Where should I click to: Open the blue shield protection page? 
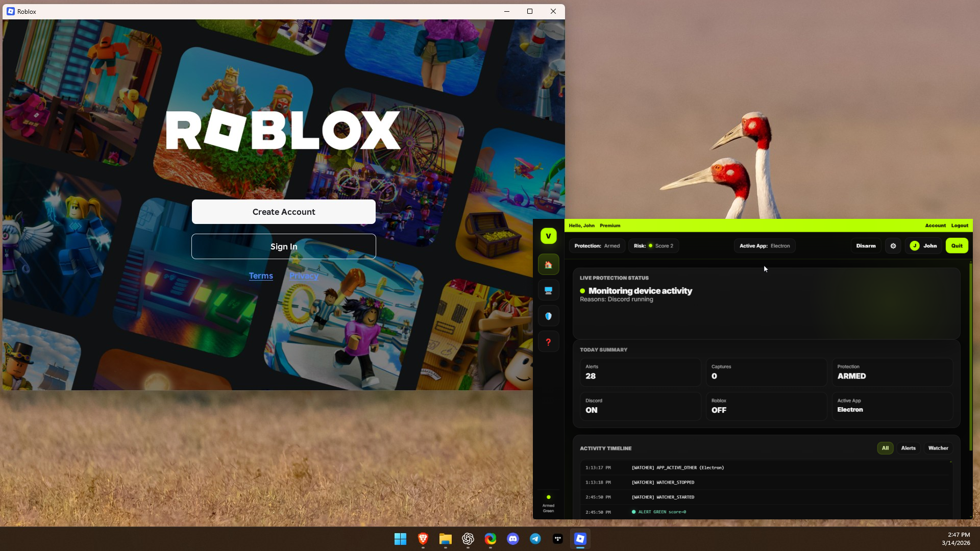[x=548, y=316]
